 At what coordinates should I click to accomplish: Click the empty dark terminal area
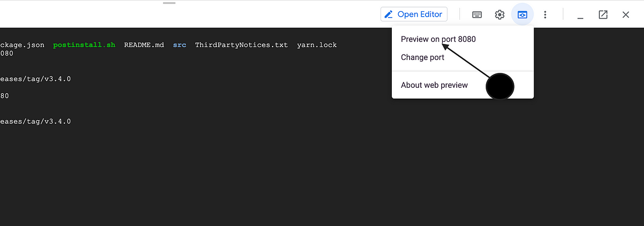[268, 171]
